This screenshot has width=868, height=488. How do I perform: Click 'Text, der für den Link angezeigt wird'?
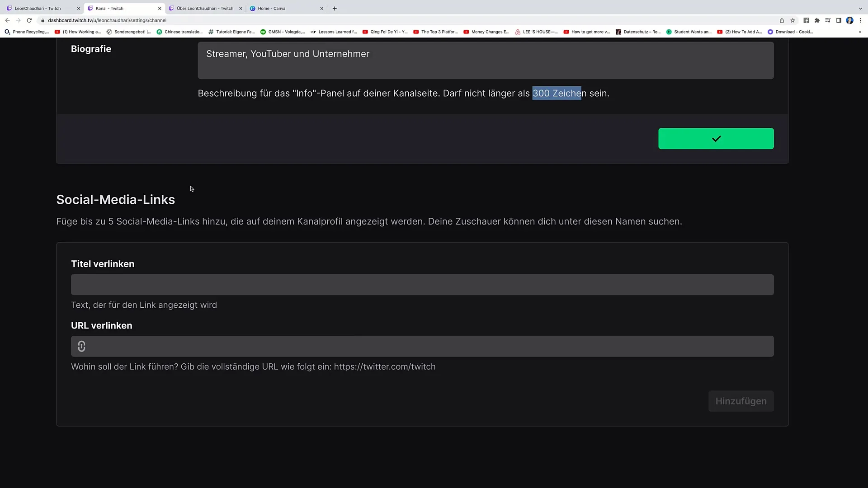point(144,305)
